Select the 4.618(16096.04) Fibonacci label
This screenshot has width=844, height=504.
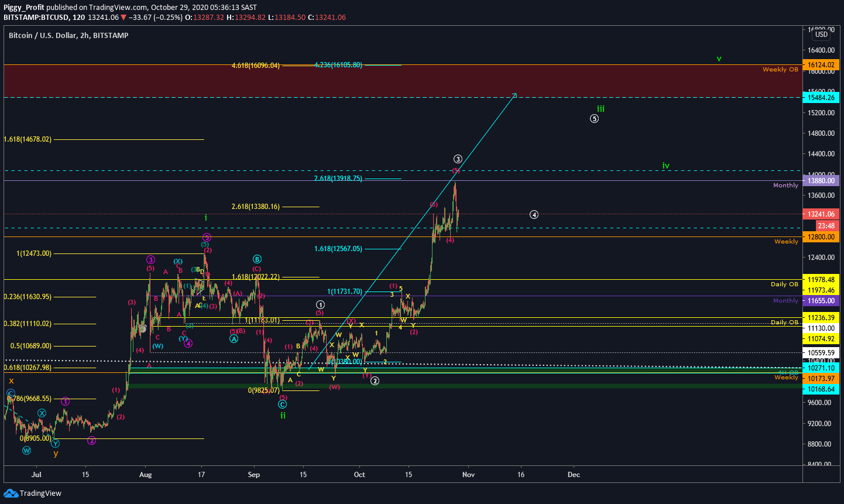point(256,66)
